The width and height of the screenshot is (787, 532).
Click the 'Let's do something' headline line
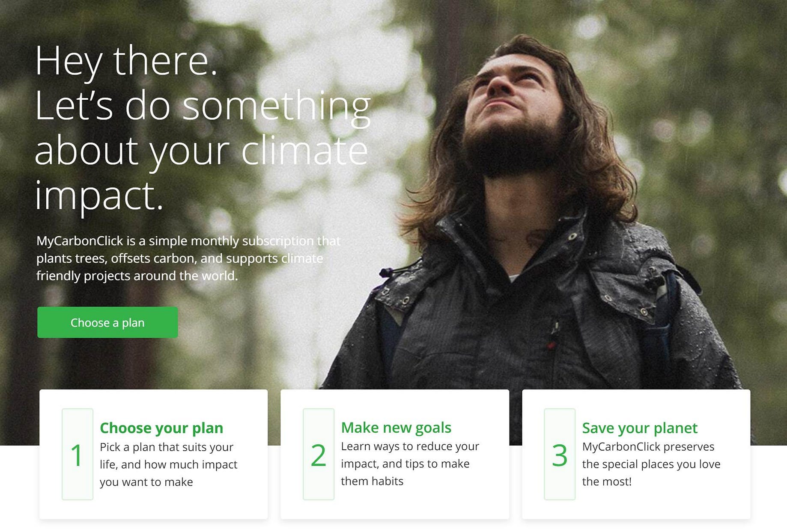[x=203, y=106]
